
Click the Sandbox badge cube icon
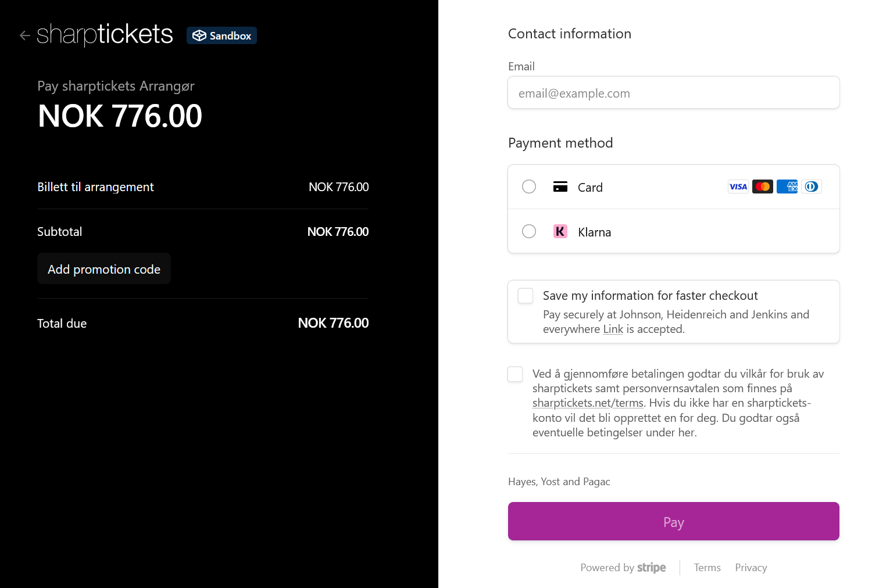coord(199,35)
